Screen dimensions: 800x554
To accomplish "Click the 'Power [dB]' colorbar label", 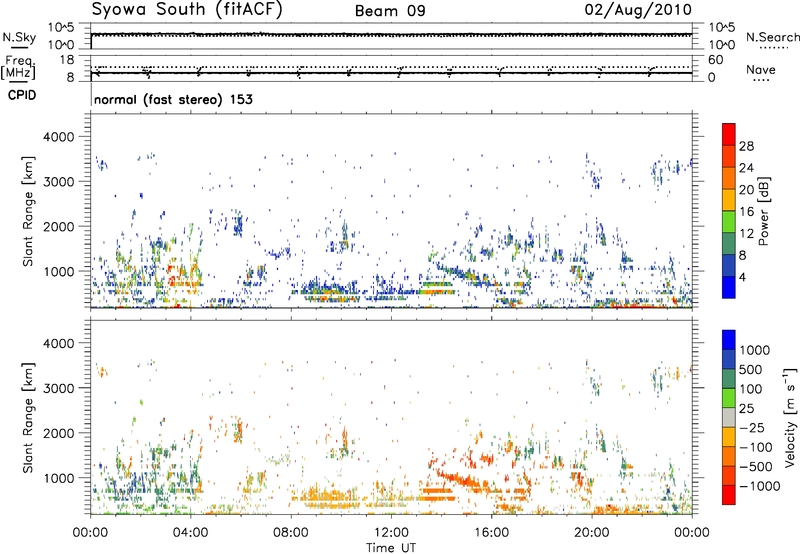I will pos(763,211).
